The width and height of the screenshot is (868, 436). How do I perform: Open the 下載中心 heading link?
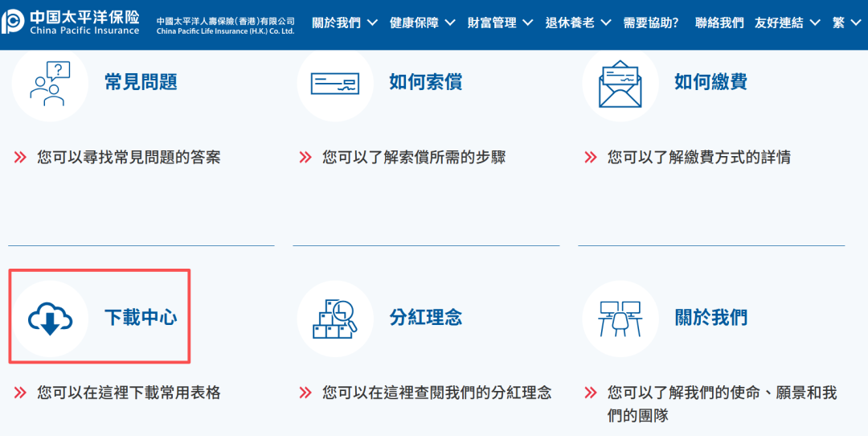141,318
